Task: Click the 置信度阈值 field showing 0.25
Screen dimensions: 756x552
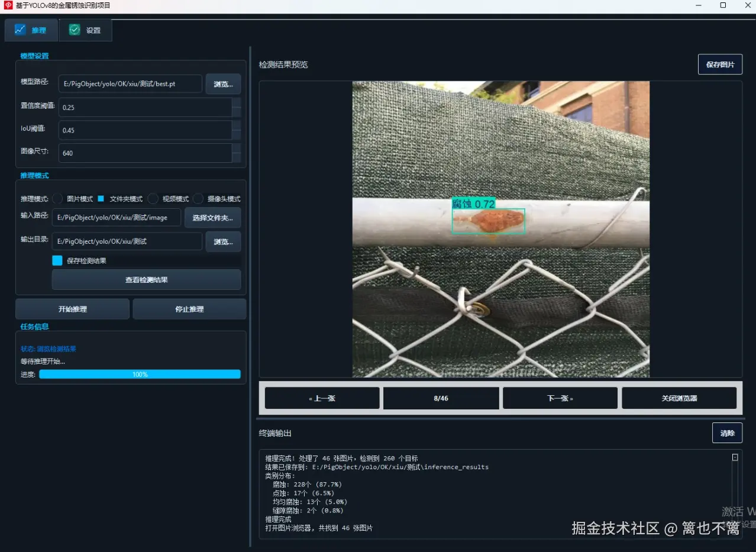Action: pos(146,108)
